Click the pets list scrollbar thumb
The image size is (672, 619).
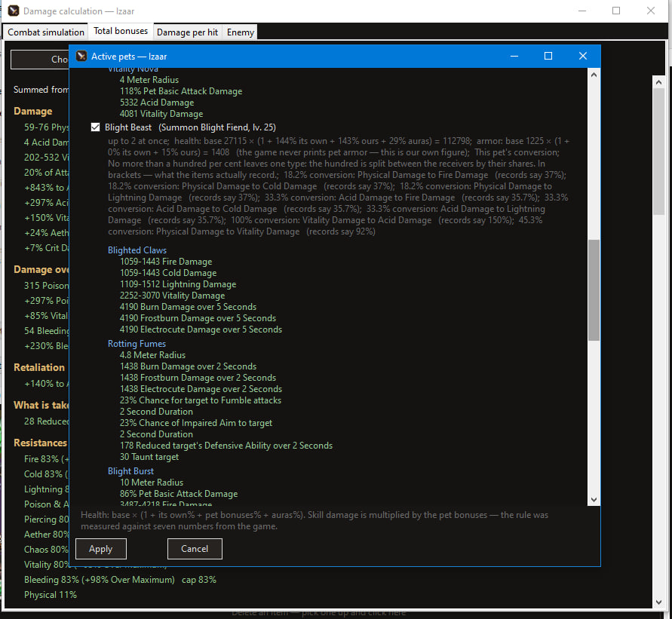click(x=594, y=290)
